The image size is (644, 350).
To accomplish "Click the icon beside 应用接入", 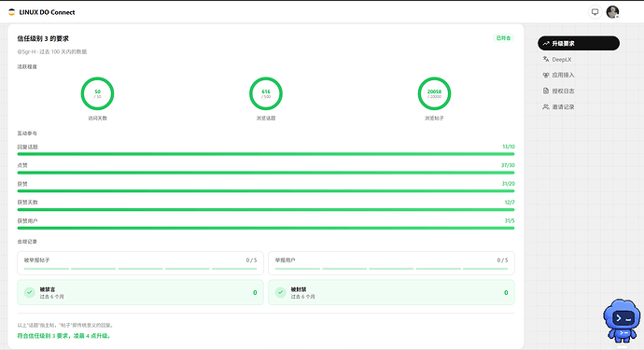I will click(x=546, y=76).
